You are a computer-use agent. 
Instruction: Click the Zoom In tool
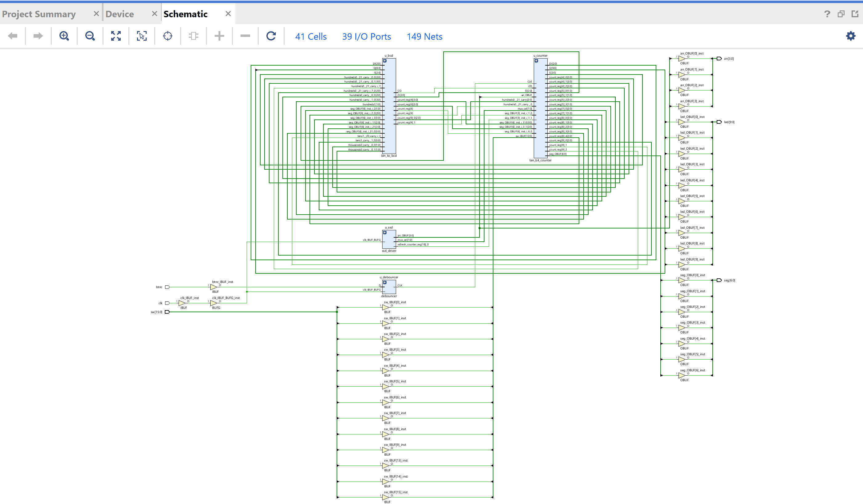[x=64, y=36]
